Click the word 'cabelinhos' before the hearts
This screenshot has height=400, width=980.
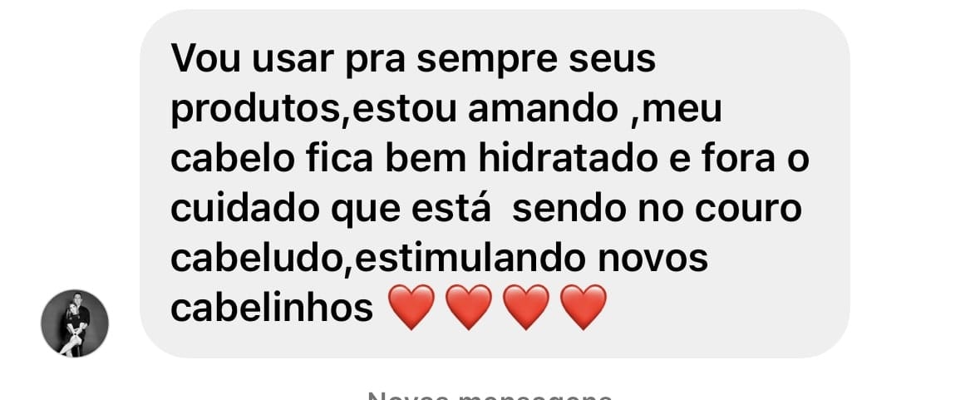(272, 309)
